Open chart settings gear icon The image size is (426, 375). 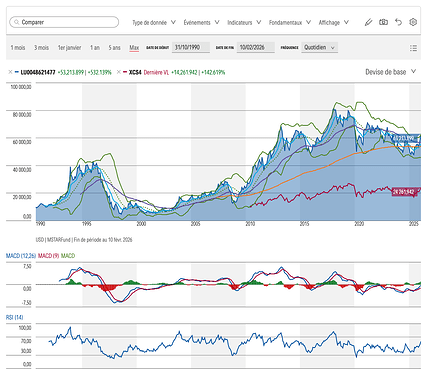coord(413,22)
